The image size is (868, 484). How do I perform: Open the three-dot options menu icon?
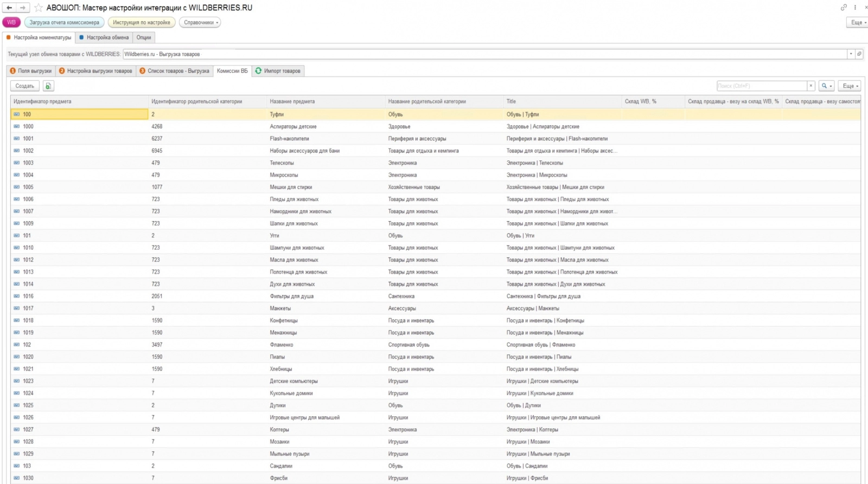[x=856, y=8]
